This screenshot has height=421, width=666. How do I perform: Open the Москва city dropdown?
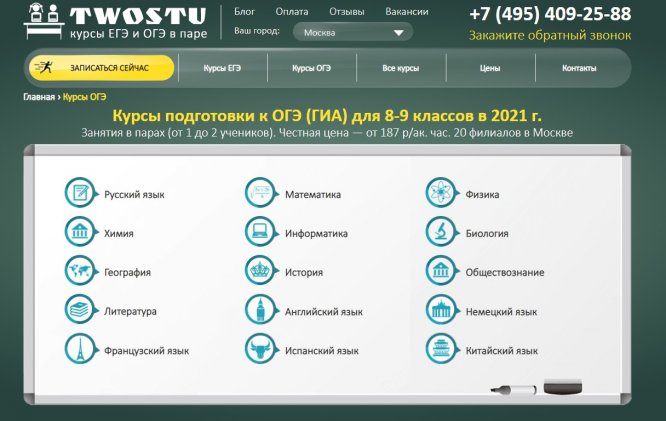(x=353, y=32)
